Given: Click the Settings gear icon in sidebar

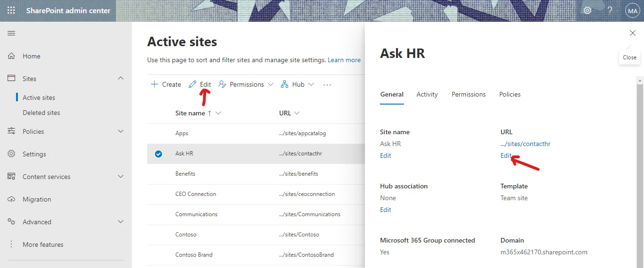Looking at the screenshot, I should point(11,154).
